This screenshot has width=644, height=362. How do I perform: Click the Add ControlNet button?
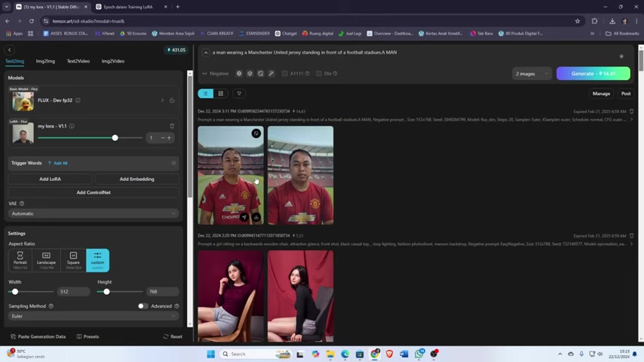[94, 192]
